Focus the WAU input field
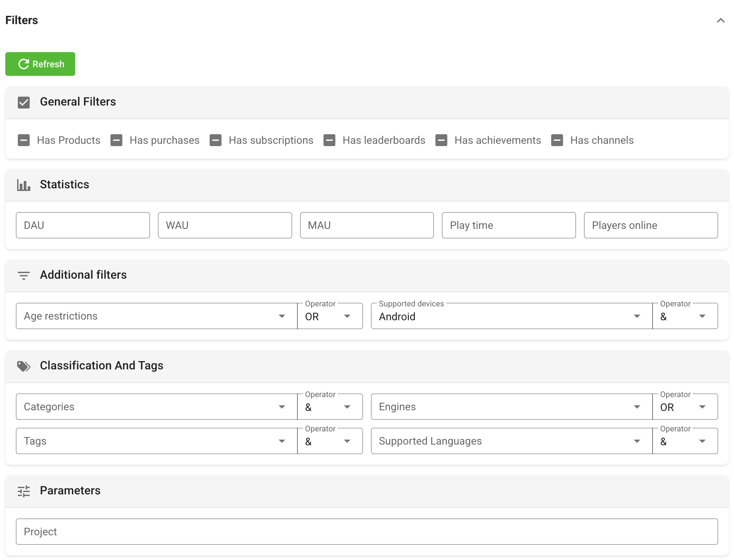Viewport: 734px width, 560px height. click(x=225, y=225)
